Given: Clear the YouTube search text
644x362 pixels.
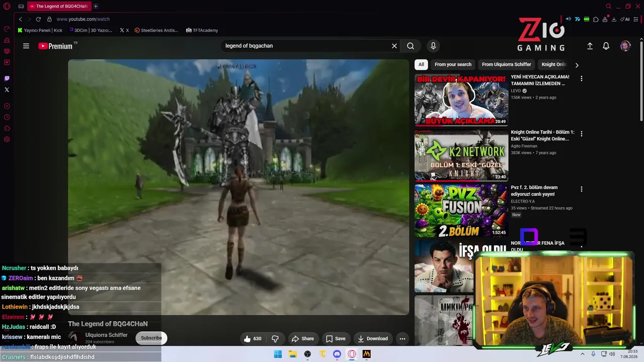Looking at the screenshot, I should click(x=394, y=46).
